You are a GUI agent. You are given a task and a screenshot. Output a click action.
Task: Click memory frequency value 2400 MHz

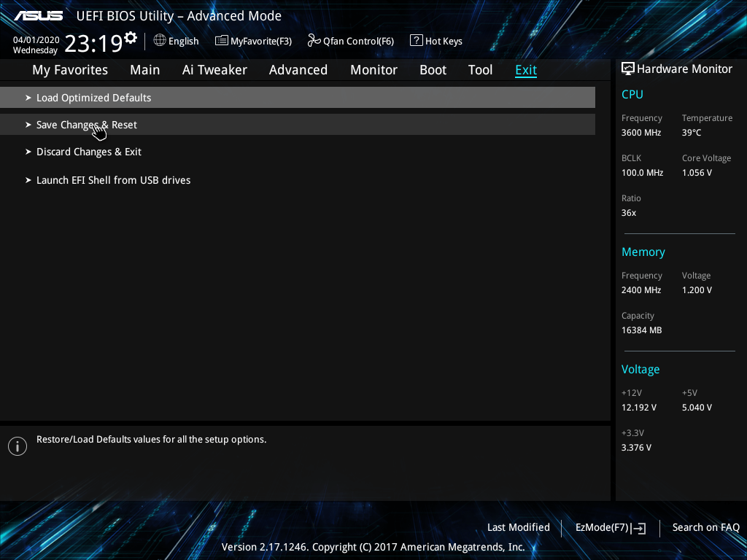[641, 290]
